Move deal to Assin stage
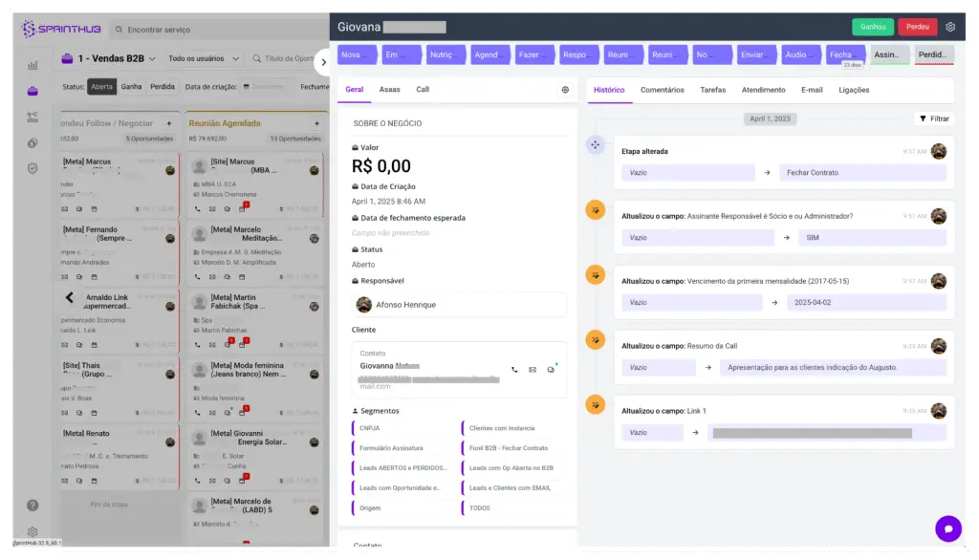Image resolution: width=979 pixels, height=560 pixels. (890, 54)
